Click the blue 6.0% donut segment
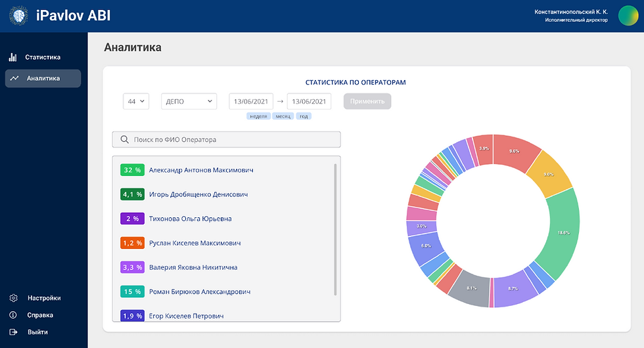 tap(426, 246)
